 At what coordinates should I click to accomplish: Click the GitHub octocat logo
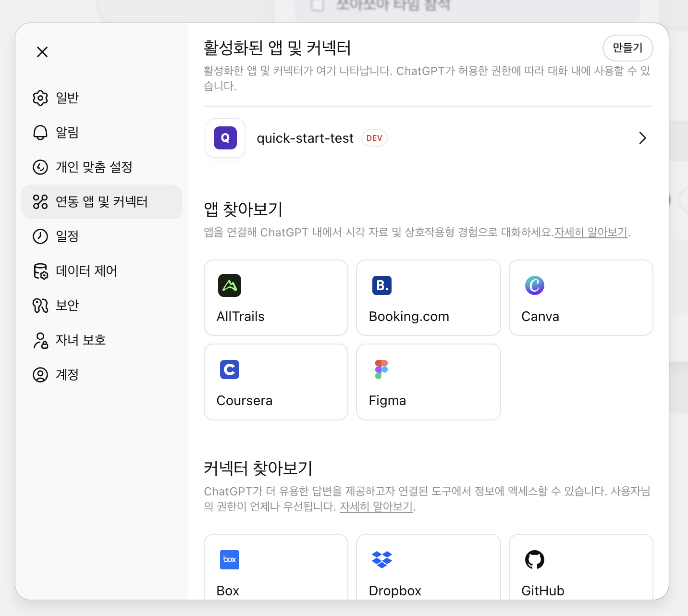(535, 560)
